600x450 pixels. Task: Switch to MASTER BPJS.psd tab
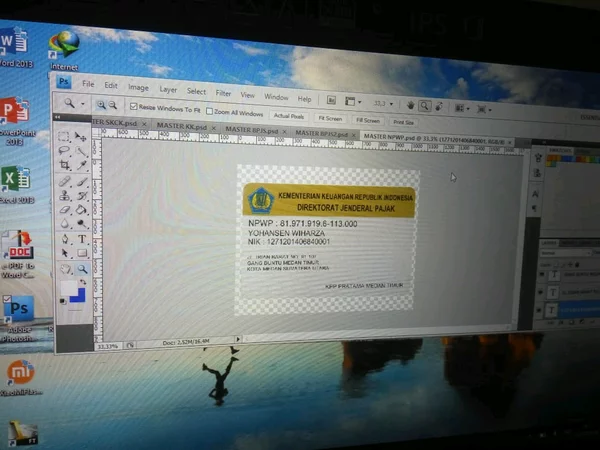coord(251,130)
